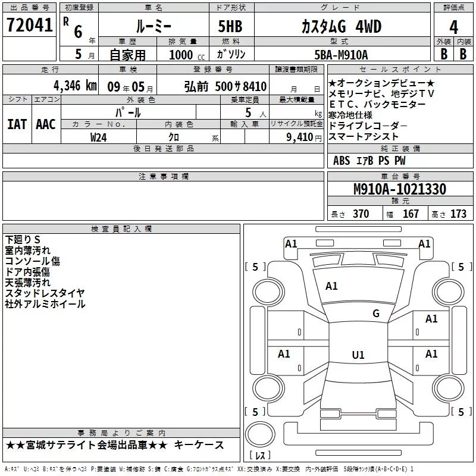Click the door type value 5HB
This screenshot has width=476, height=476.
pos(230,26)
